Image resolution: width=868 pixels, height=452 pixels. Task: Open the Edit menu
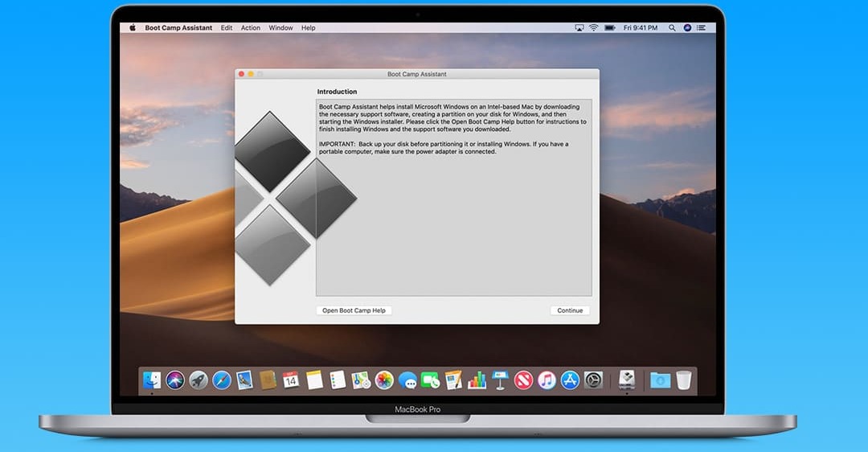point(227,27)
